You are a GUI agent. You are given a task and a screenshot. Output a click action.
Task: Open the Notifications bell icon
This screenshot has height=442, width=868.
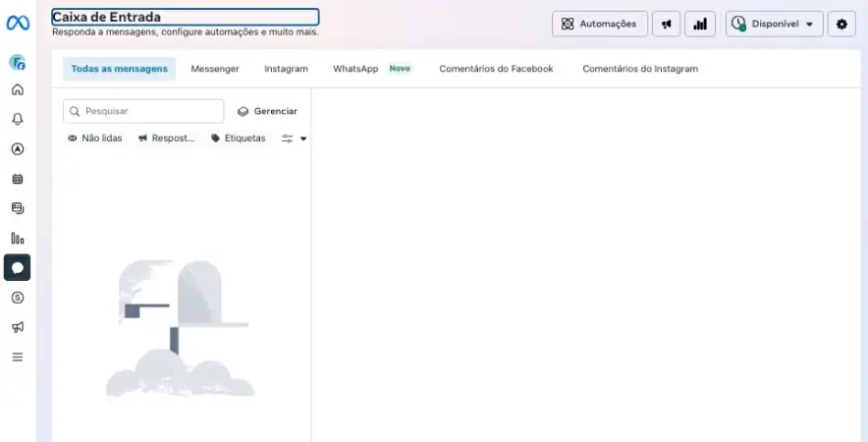18,119
